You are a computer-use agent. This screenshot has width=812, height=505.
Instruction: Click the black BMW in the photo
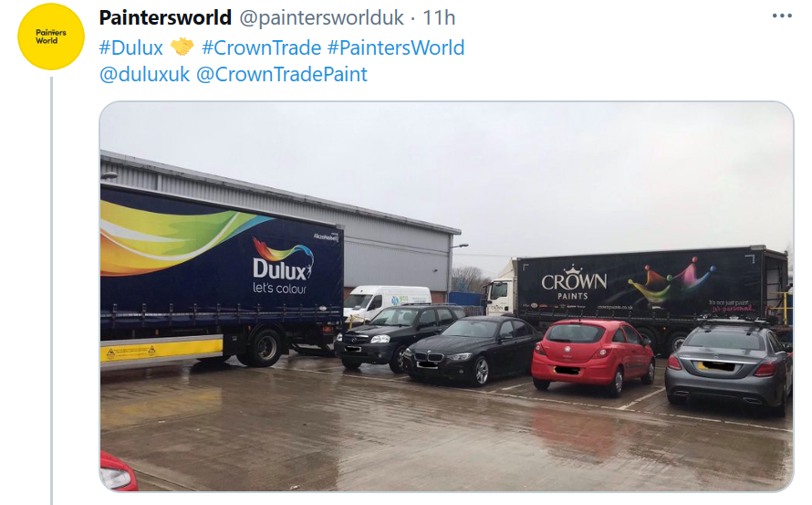[473, 350]
